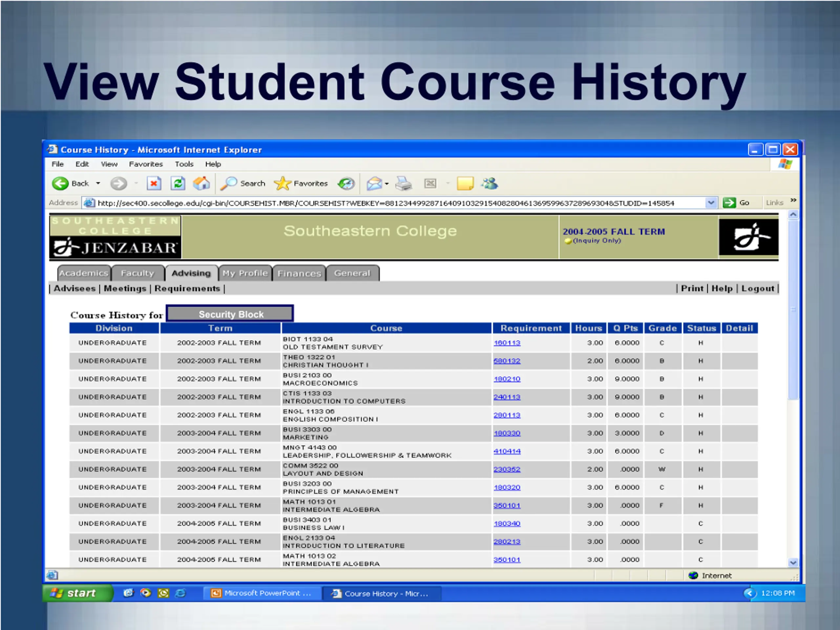Open the Favorites menu in menu bar
Screen dimensions: 840x630
point(146,164)
